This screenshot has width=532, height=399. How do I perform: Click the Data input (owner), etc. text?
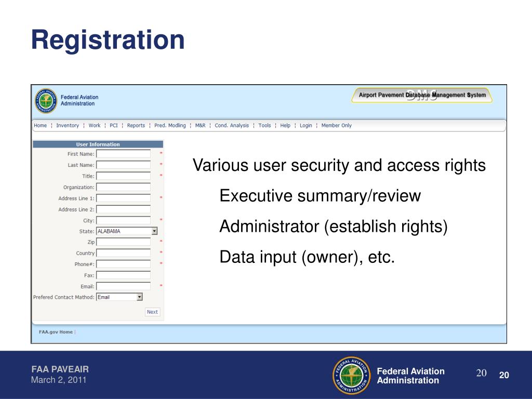click(x=307, y=257)
